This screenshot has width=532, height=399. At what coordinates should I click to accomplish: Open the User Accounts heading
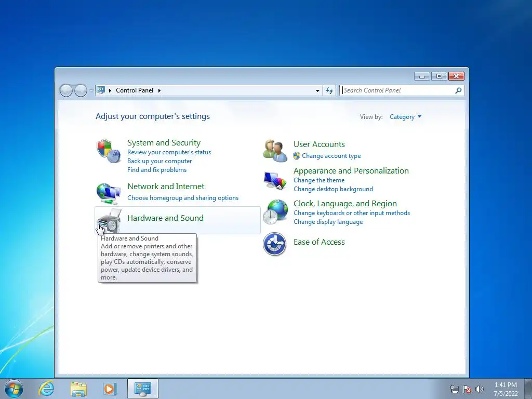click(319, 144)
